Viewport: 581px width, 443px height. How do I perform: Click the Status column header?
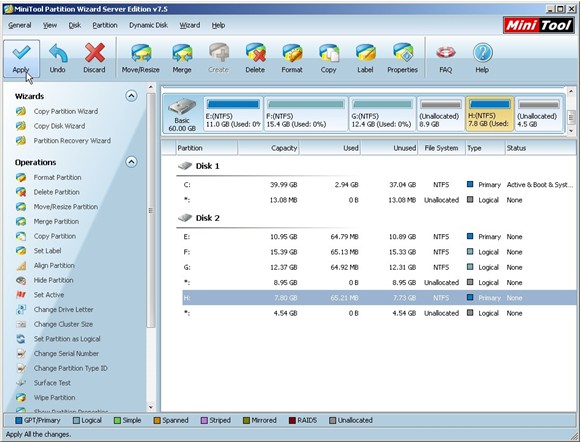click(x=540, y=148)
